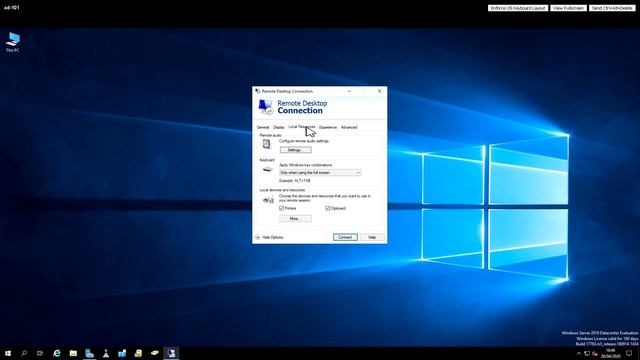This screenshot has width=640, height=360.
Task: Click the Connect button
Action: click(x=345, y=237)
